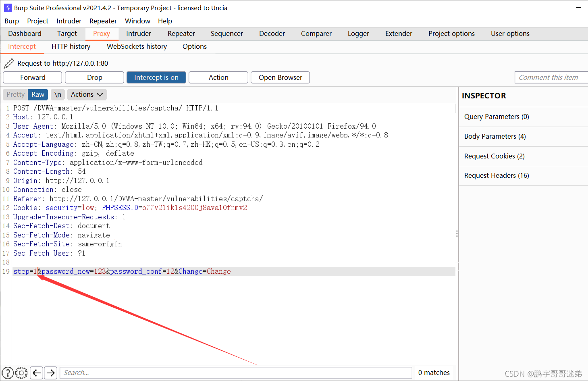Click the Referer header line
Viewport: 588px width, 381px height.
tap(138, 199)
